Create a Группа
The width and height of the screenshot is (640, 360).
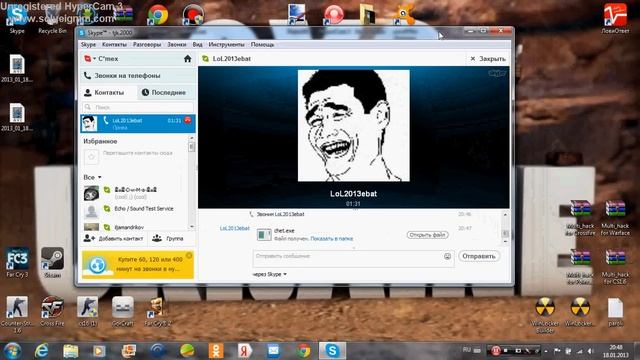click(x=168, y=238)
